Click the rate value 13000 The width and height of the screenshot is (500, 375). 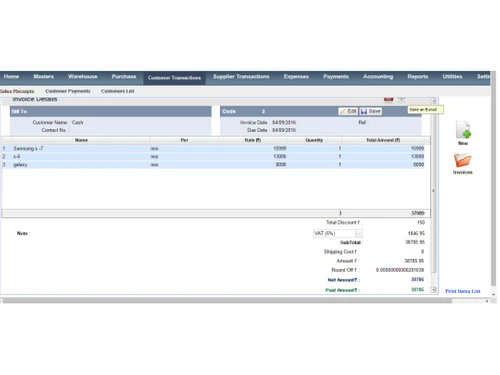tap(280, 157)
